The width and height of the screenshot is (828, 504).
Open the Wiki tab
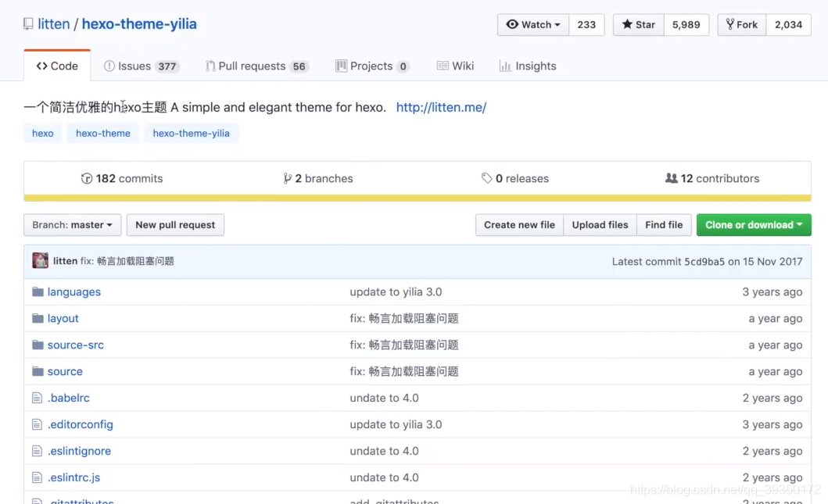(x=455, y=66)
